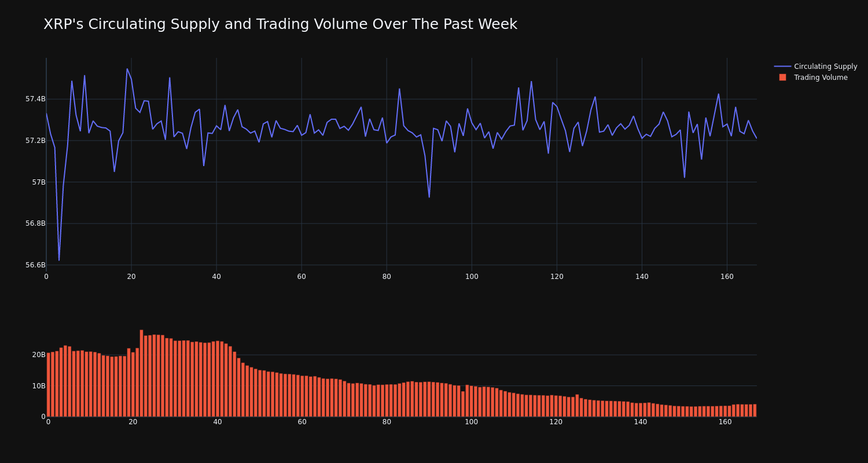
Task: Click the 57.2B y-axis label
Action: pos(35,141)
